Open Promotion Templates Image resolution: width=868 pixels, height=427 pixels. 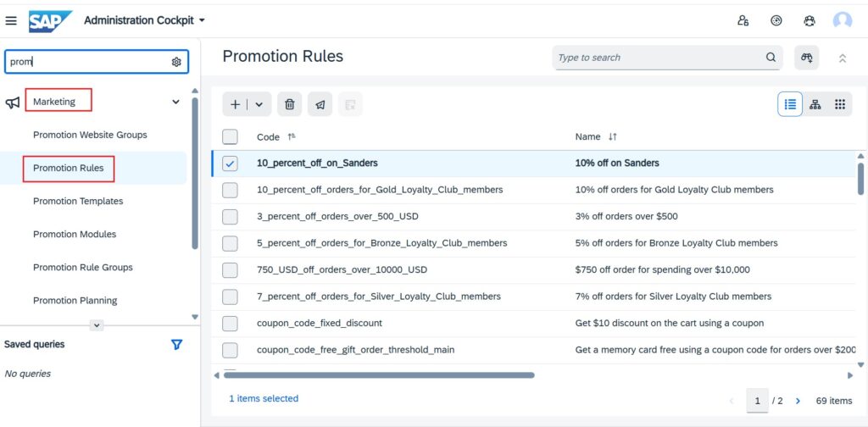(x=78, y=202)
